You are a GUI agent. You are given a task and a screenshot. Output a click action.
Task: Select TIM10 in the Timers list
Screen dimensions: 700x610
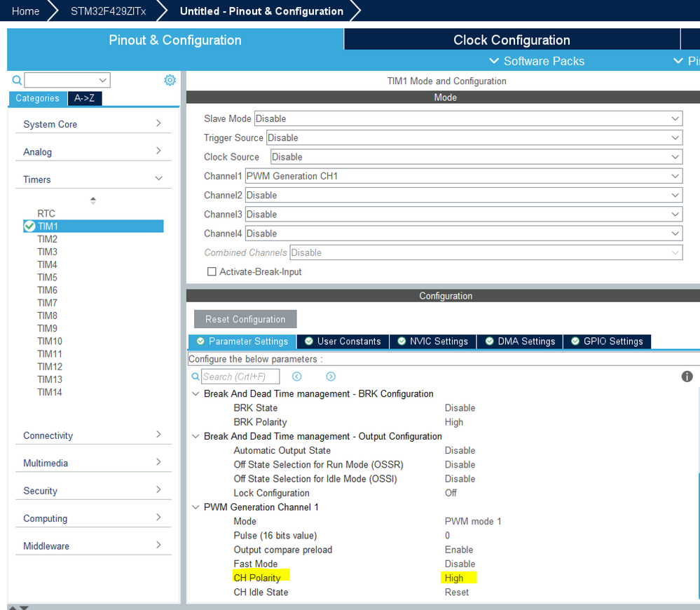pos(50,341)
